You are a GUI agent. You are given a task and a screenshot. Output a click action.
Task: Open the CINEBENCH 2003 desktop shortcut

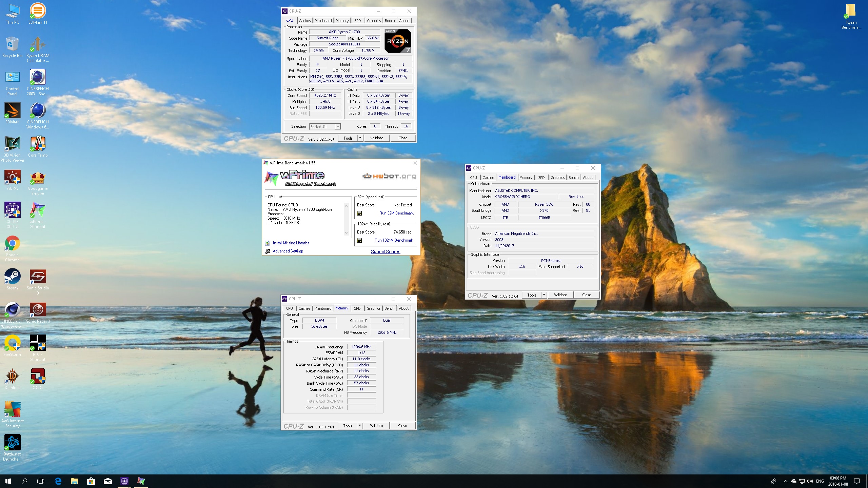tap(38, 83)
